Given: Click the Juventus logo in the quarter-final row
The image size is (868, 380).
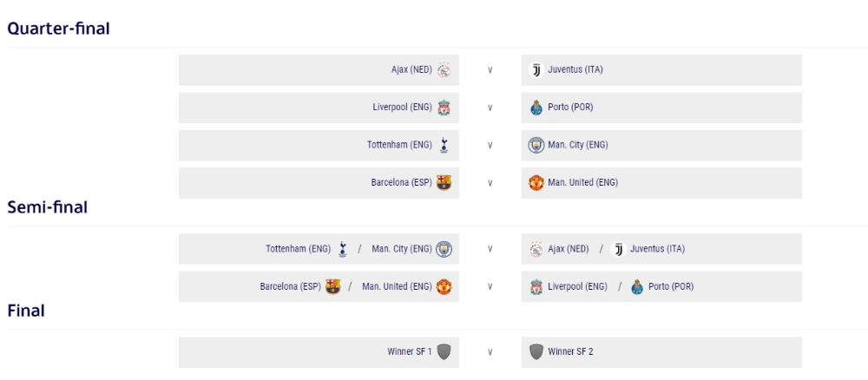Looking at the screenshot, I should coord(536,70).
